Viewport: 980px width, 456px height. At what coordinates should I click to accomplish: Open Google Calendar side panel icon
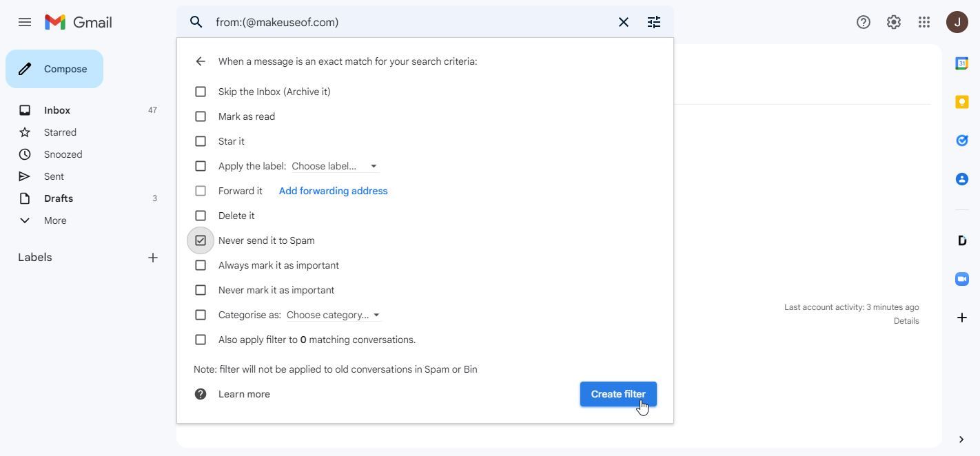(962, 63)
